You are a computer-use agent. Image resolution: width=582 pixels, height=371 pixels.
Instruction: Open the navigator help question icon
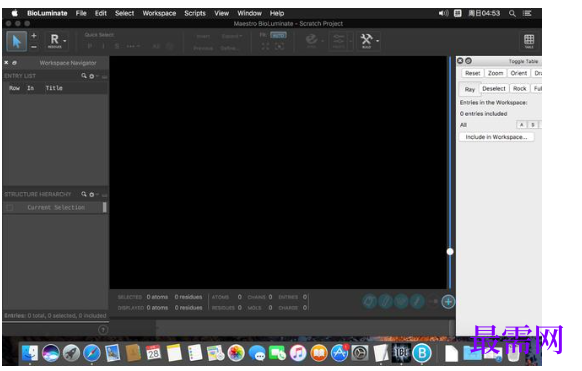[x=103, y=330]
